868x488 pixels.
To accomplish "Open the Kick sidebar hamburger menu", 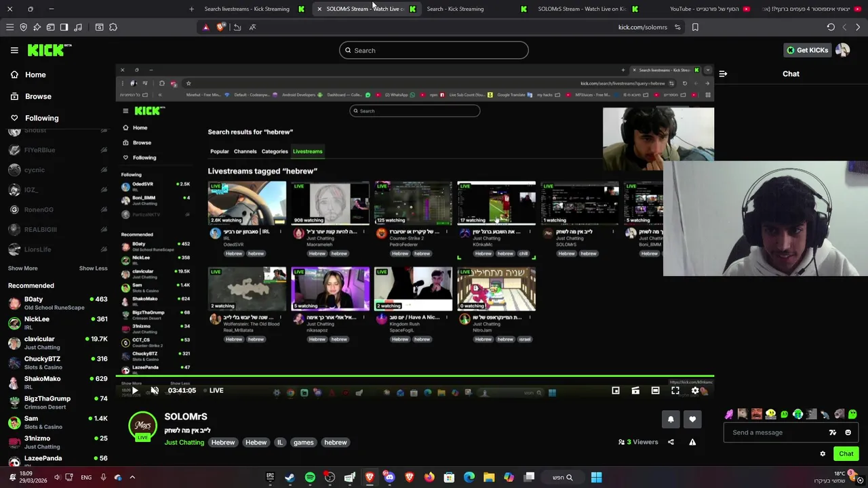I will (14, 50).
